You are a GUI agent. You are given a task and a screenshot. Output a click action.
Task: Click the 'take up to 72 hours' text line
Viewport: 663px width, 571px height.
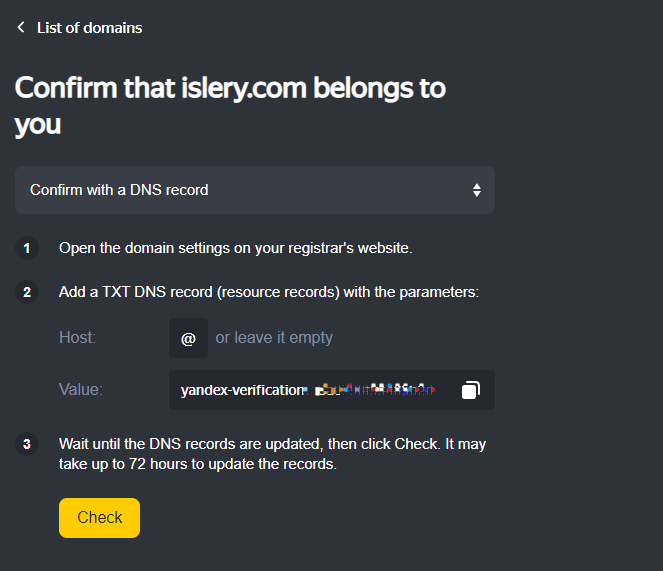[198, 464]
